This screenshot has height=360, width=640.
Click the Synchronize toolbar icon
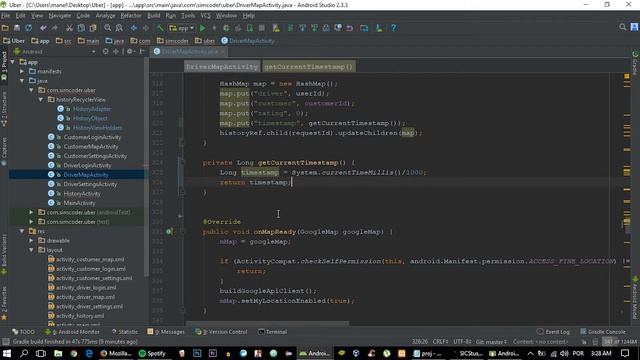click(29, 28)
